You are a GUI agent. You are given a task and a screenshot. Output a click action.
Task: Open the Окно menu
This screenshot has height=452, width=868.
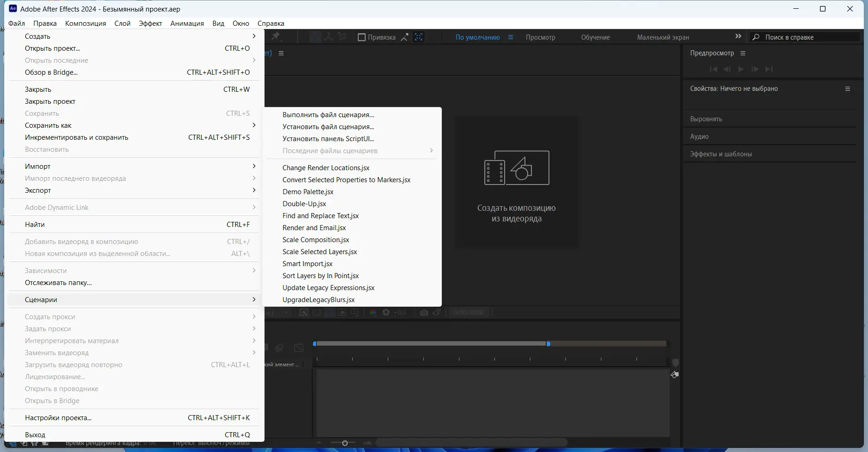(x=241, y=24)
